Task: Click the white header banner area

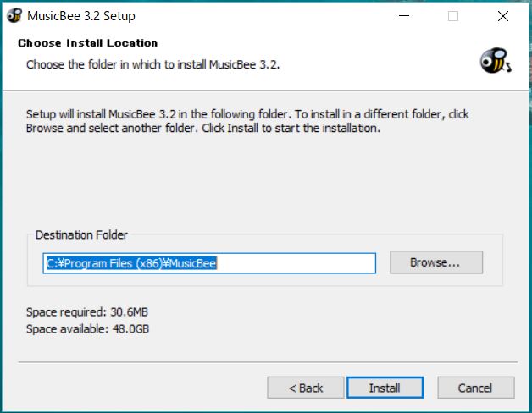Action: (x=266, y=60)
